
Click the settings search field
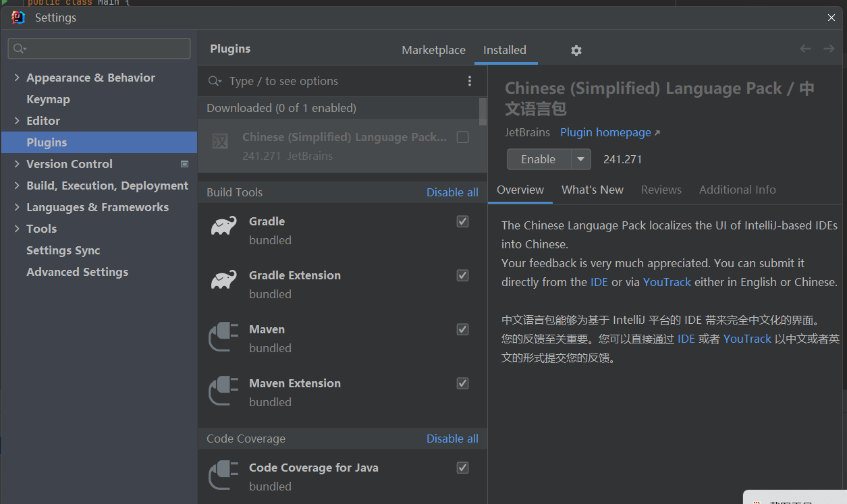tap(99, 49)
